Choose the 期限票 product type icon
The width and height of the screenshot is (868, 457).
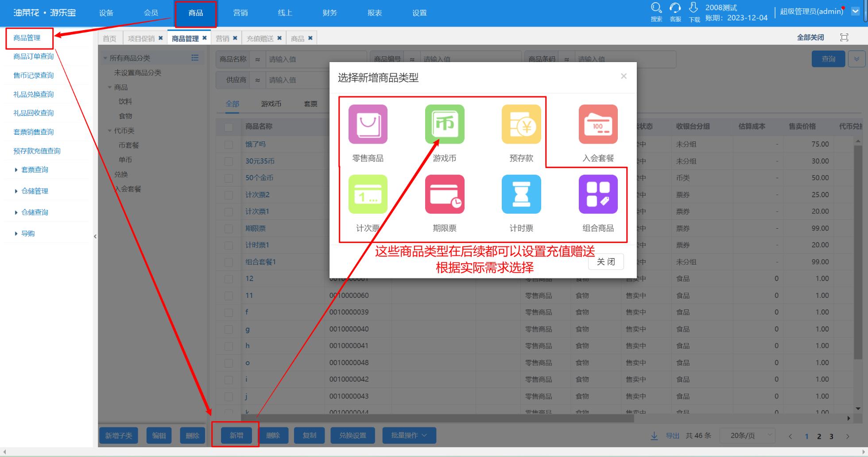click(x=445, y=194)
